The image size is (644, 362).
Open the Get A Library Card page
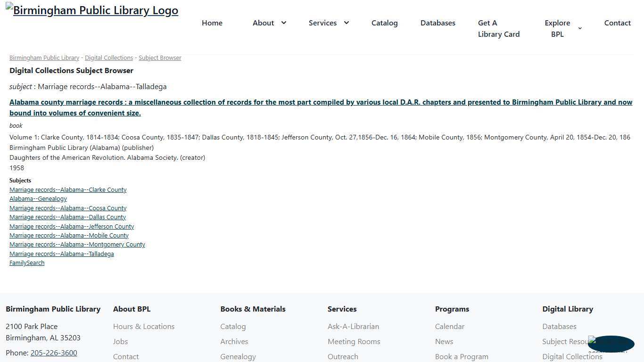pos(498,28)
